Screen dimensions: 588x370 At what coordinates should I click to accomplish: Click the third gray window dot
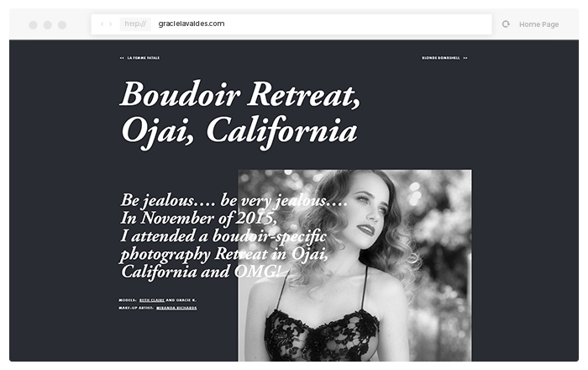62,24
